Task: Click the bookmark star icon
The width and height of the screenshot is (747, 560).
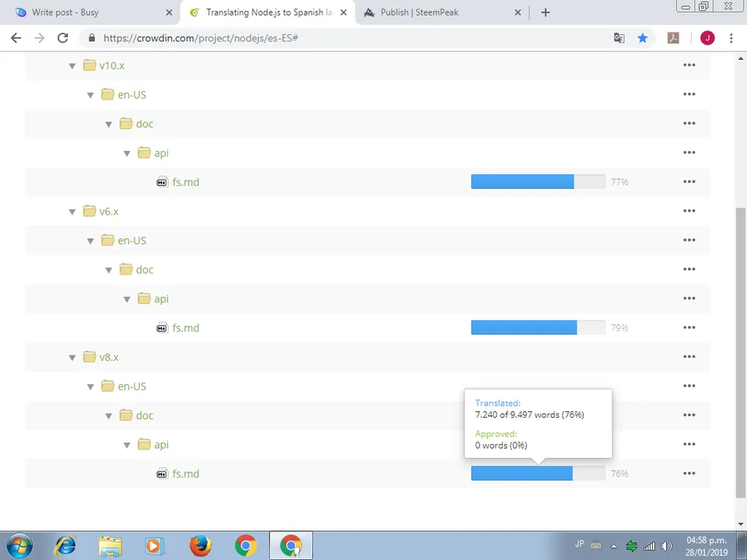Action: [643, 38]
